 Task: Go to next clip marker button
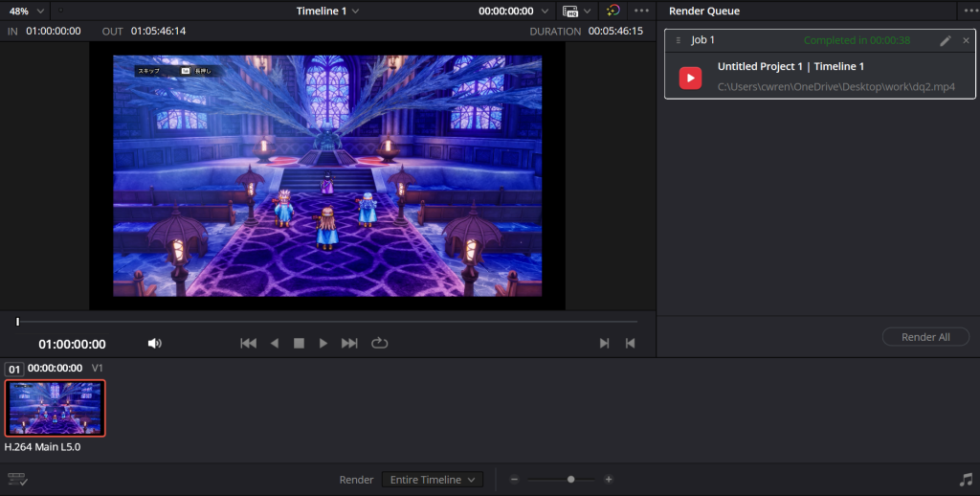tap(604, 344)
